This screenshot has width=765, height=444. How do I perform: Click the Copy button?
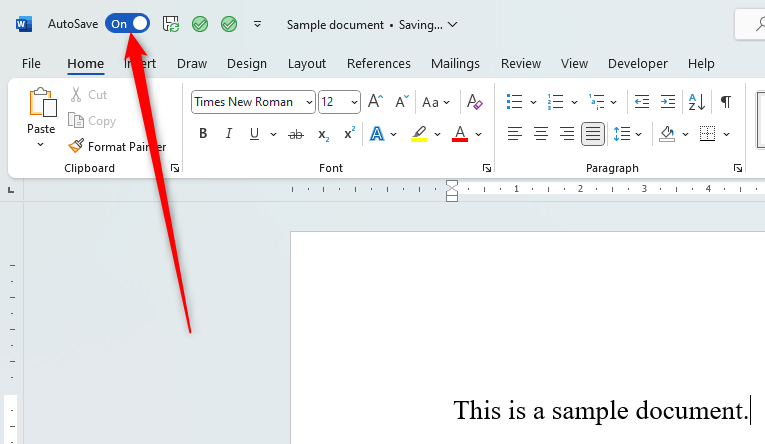pos(92,121)
